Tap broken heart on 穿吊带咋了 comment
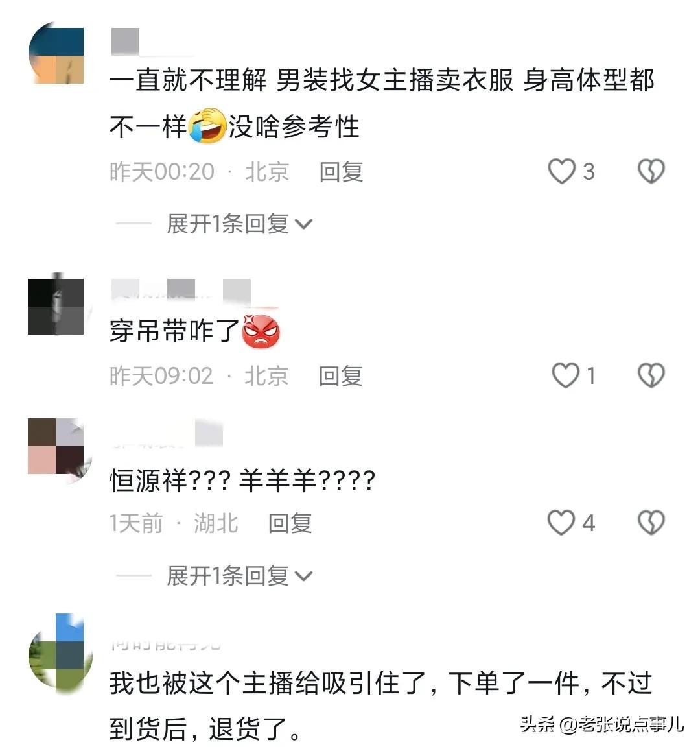Viewport: 700px width, 749px height. click(651, 375)
